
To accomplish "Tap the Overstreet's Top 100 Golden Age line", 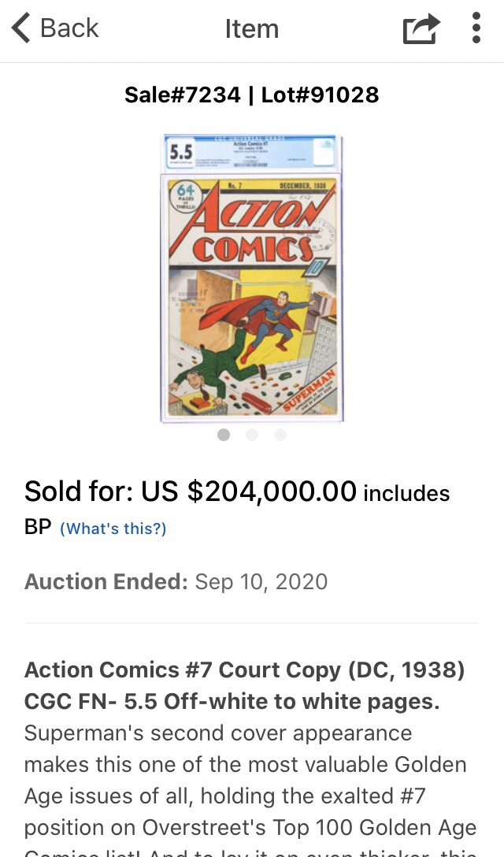I will 250,828.
